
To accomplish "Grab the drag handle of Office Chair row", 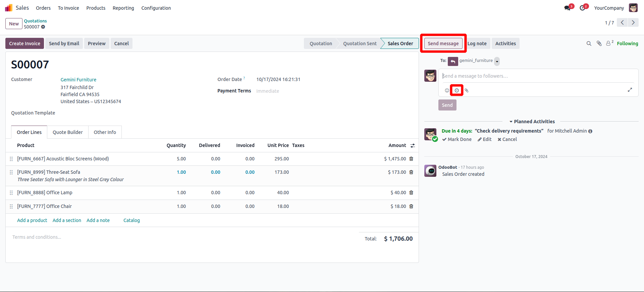I will 11,206.
